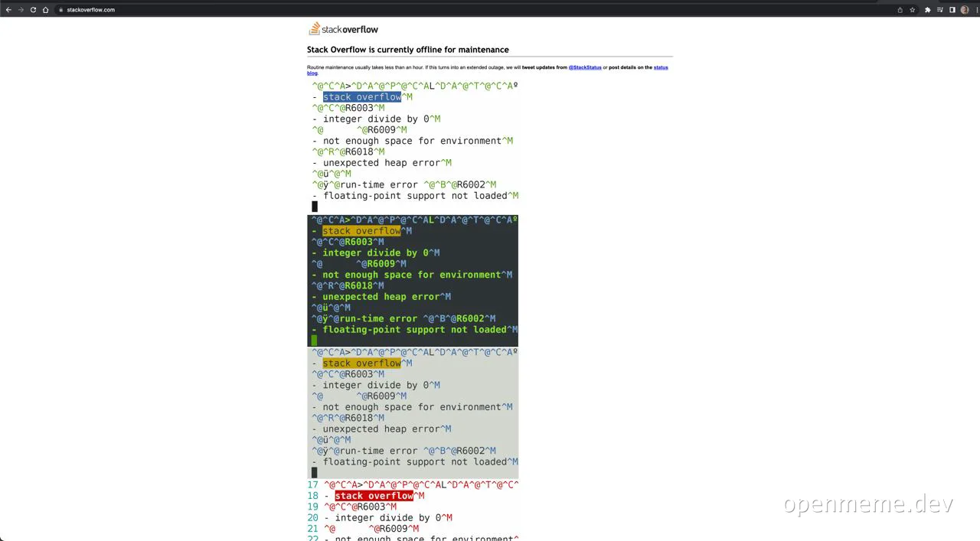The height and width of the screenshot is (541, 980).
Task: Click the blue highlighted "stack overflow" text
Action: coord(362,97)
